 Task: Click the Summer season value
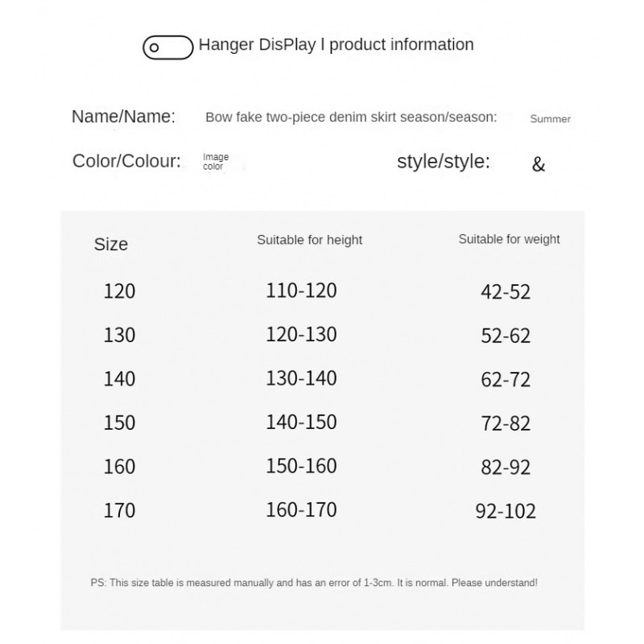[550, 119]
